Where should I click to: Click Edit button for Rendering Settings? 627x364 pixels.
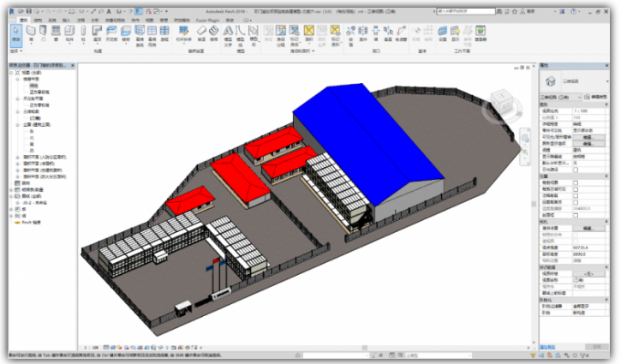pyautogui.click(x=588, y=228)
